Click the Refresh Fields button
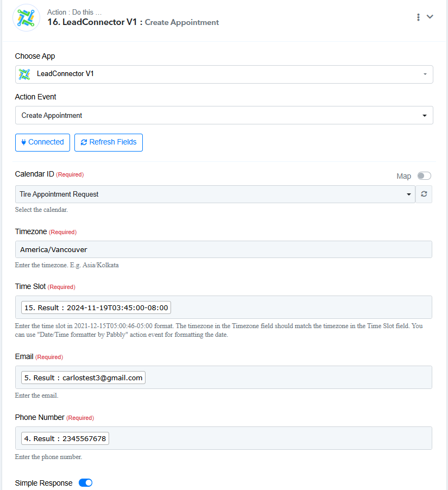This screenshot has width=448, height=490. [x=109, y=142]
